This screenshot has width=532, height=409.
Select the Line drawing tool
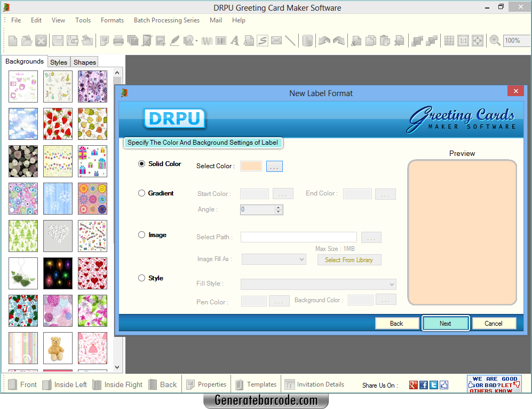290,41
